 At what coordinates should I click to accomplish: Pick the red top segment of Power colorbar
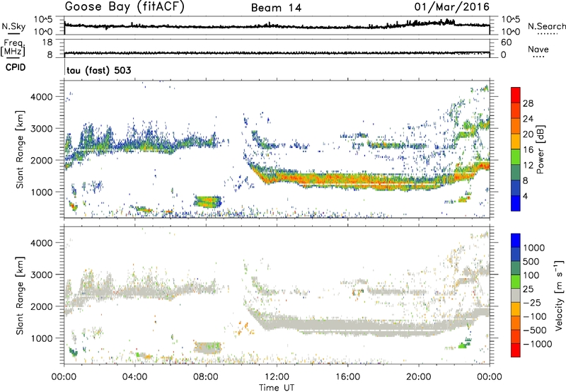[516, 96]
